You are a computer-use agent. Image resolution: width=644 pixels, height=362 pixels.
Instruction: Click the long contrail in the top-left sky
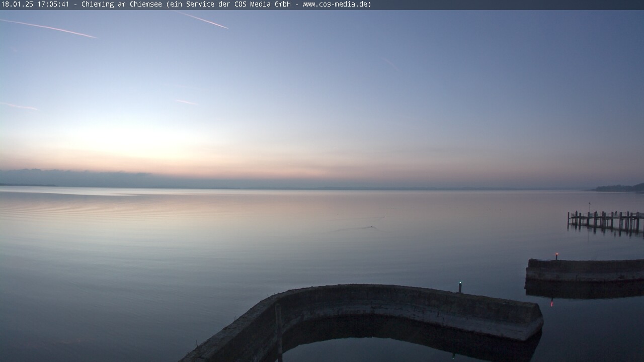click(50, 28)
